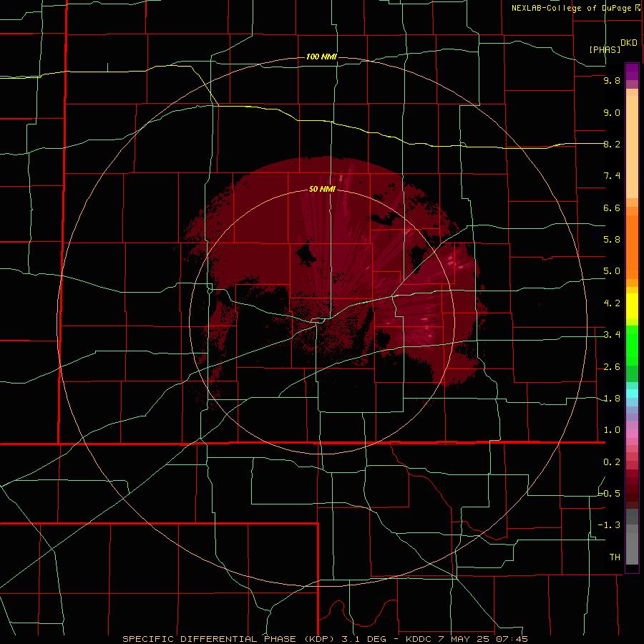Click the 4.2 value on the color scale
The height and width of the screenshot is (644, 644).
tap(612, 303)
